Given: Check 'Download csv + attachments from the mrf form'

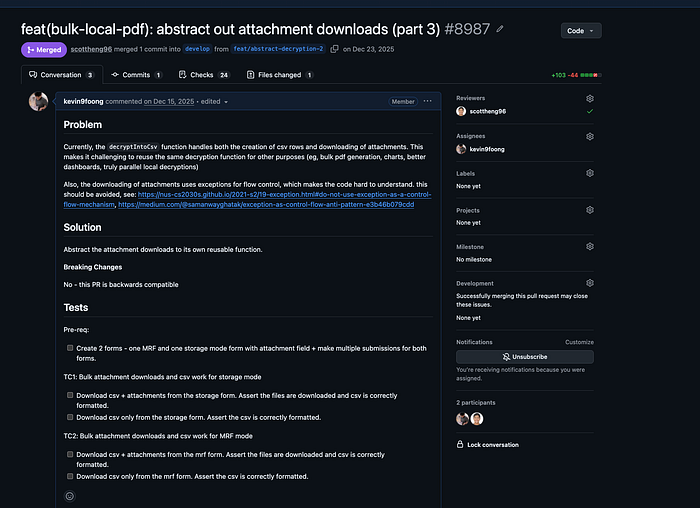Looking at the screenshot, I should point(70,454).
